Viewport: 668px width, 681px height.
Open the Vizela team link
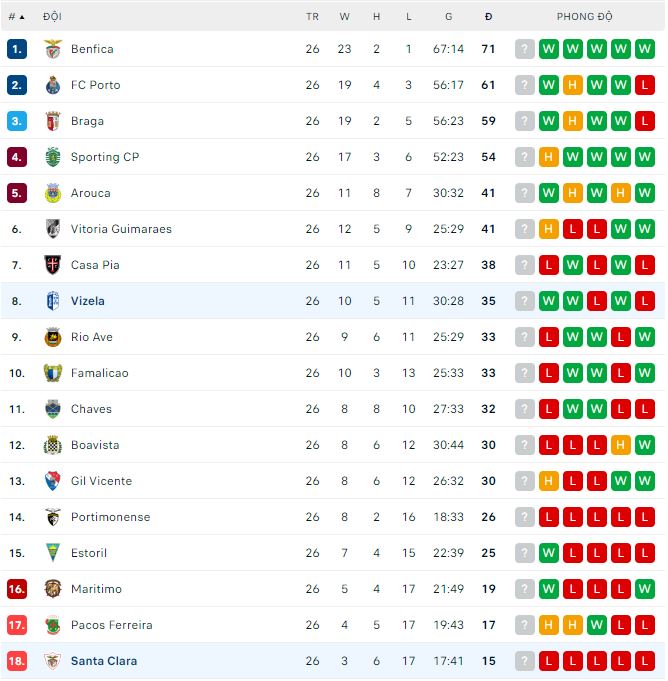[x=88, y=301]
